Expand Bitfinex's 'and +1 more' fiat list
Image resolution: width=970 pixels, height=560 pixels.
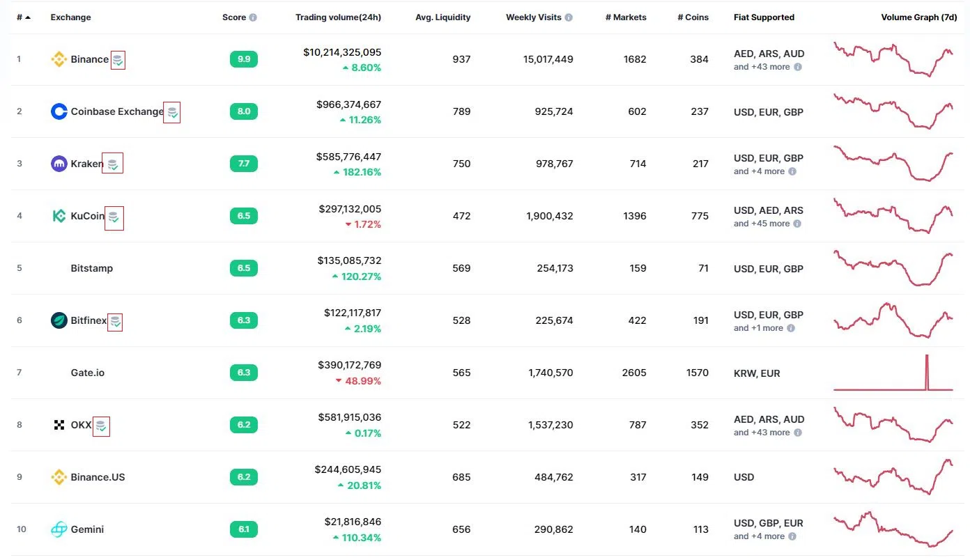coord(758,328)
